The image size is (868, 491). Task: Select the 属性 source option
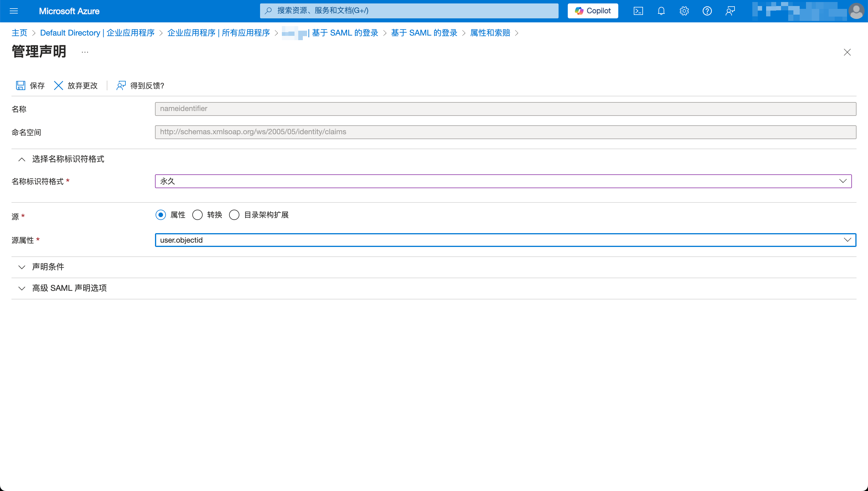[x=161, y=215]
